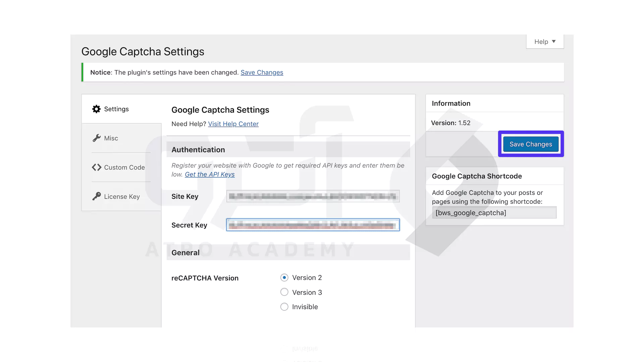Select the Version 2 radio button
The image size is (644, 362).
284,278
